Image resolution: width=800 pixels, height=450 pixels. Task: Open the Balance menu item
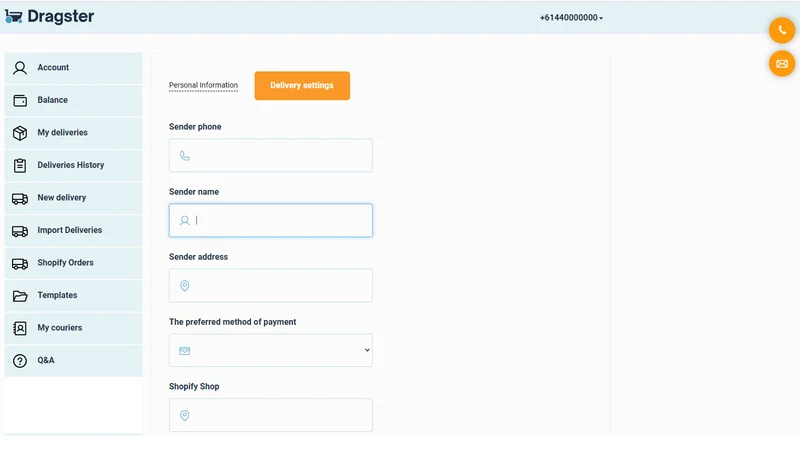coord(73,101)
